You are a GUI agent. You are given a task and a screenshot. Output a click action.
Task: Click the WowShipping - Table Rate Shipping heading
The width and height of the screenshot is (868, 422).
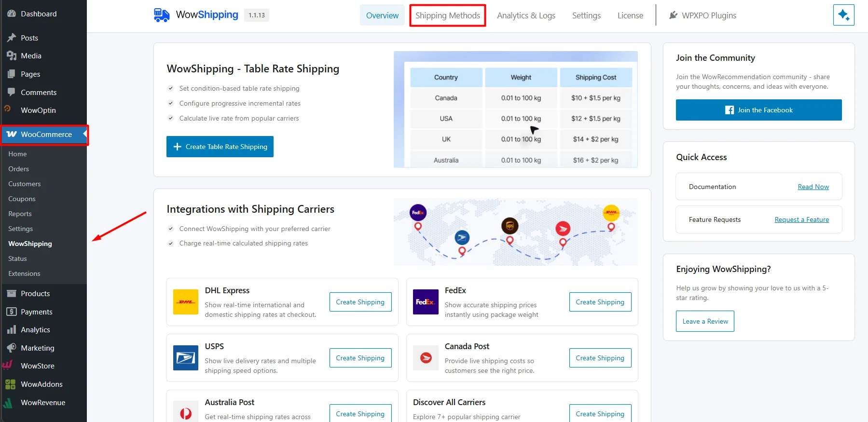tap(253, 69)
